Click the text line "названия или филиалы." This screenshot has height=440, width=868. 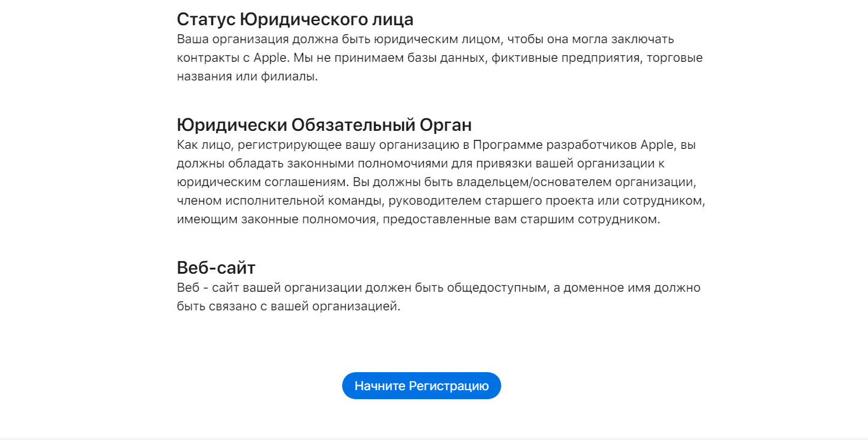tap(247, 77)
